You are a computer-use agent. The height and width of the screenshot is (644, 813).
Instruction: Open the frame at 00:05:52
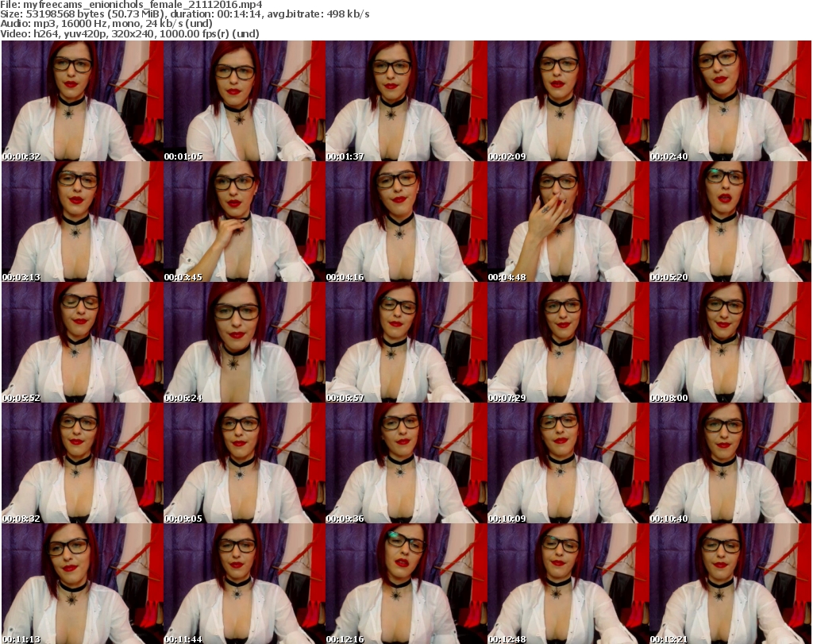pyautogui.click(x=83, y=343)
